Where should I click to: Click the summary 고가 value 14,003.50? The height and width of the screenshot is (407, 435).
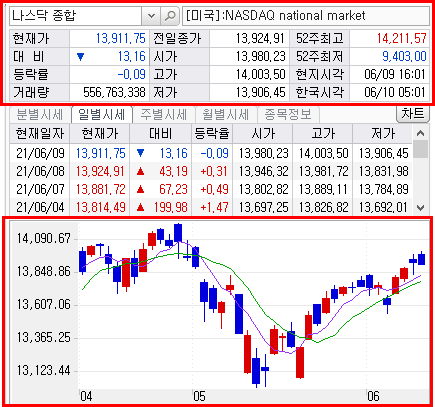261,74
